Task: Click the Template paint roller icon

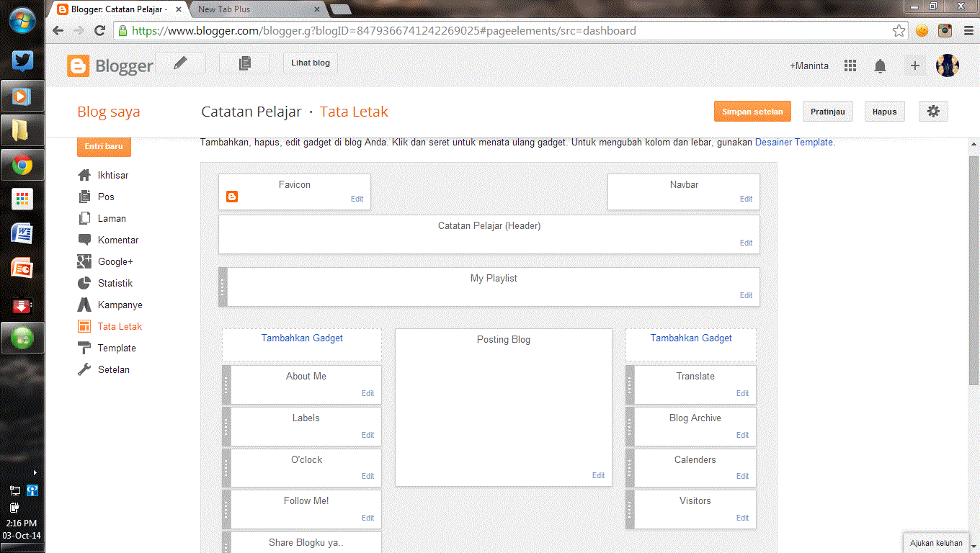Action: point(84,348)
